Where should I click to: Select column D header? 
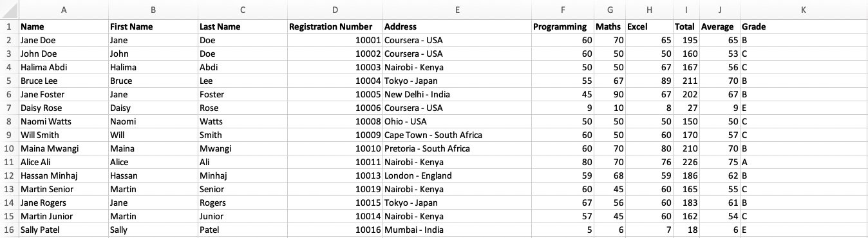tap(335, 10)
